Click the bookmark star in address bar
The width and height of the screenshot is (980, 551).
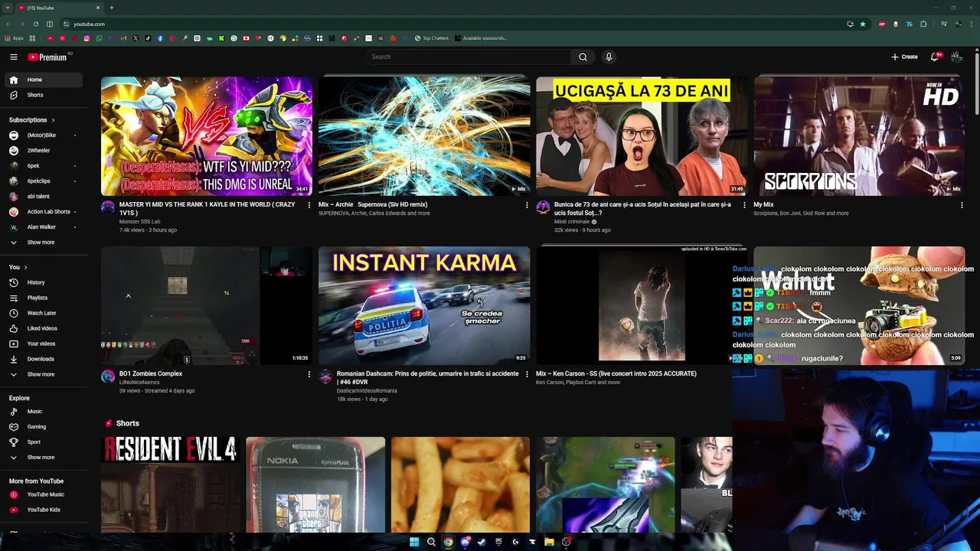point(863,24)
